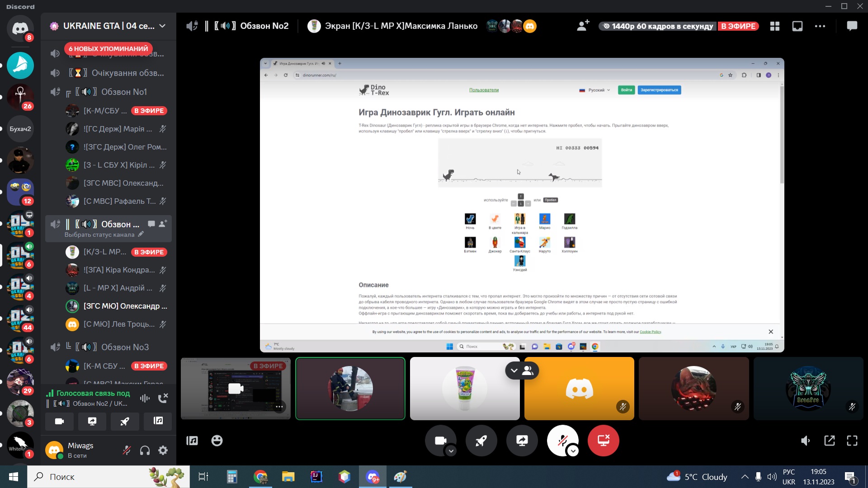The height and width of the screenshot is (488, 868).
Task: Select user ![ЗГА] Кіра Кондра in voice list
Action: point(117,270)
